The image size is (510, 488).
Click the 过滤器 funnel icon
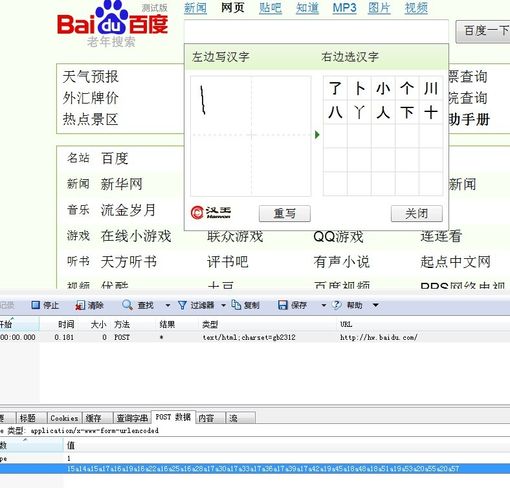[x=182, y=305]
